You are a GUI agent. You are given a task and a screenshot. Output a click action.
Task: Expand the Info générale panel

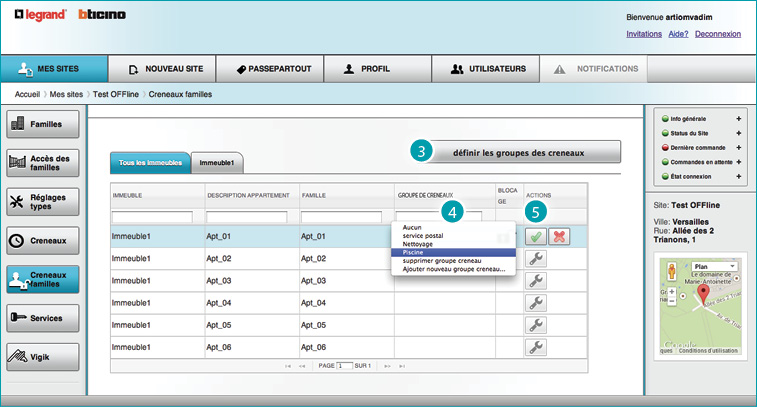click(738, 119)
